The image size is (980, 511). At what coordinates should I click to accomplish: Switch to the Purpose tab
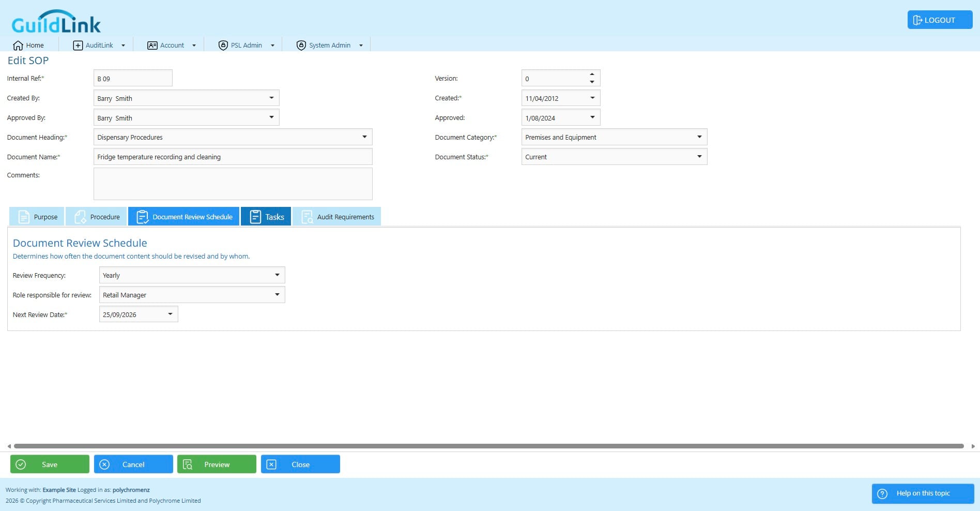pyautogui.click(x=37, y=217)
